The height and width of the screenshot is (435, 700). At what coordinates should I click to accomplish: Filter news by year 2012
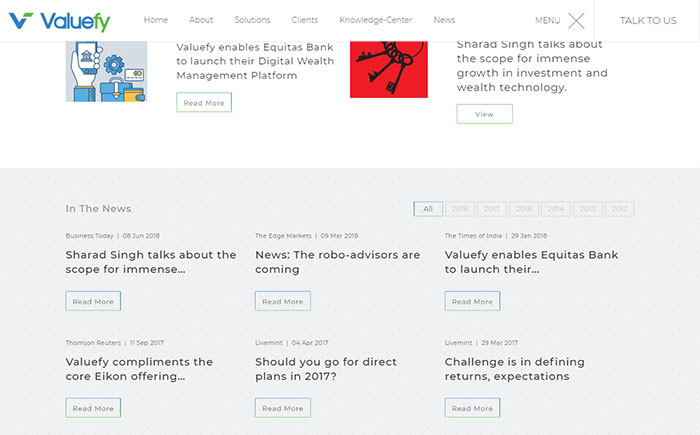(620, 209)
